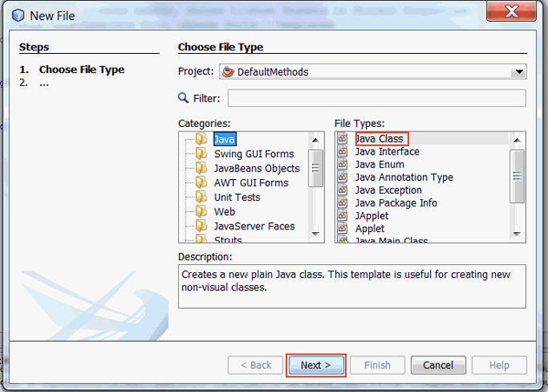Click the < Back button

[256, 366]
